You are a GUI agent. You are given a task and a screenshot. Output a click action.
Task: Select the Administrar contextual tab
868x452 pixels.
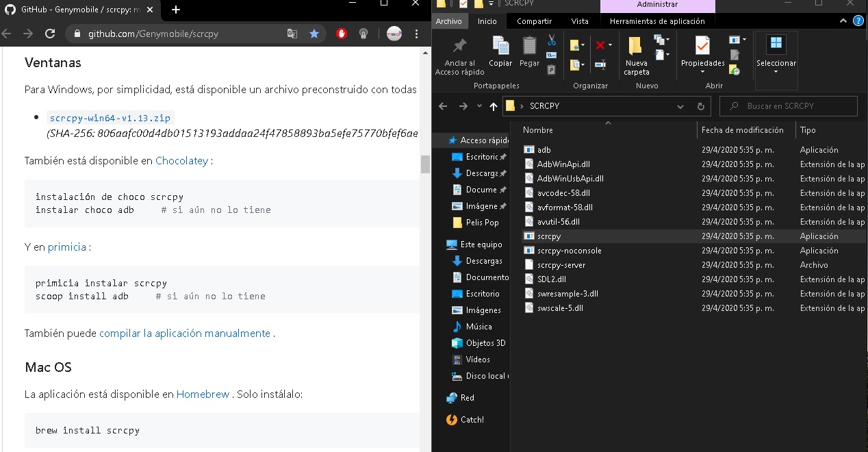657,5
